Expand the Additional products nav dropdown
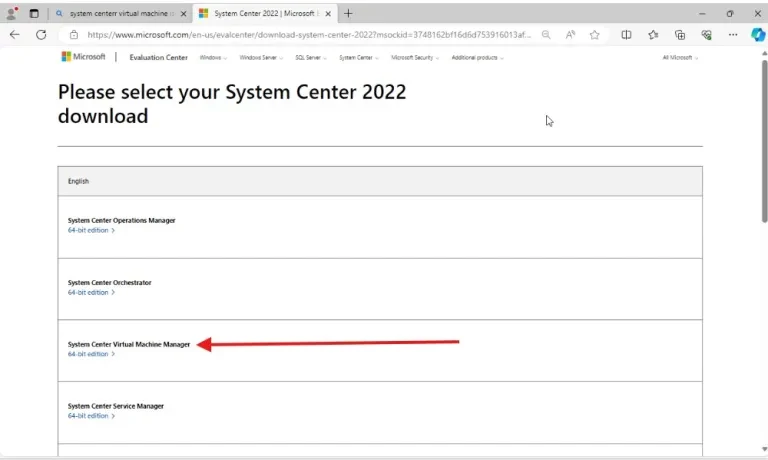768x460 pixels. [478, 57]
